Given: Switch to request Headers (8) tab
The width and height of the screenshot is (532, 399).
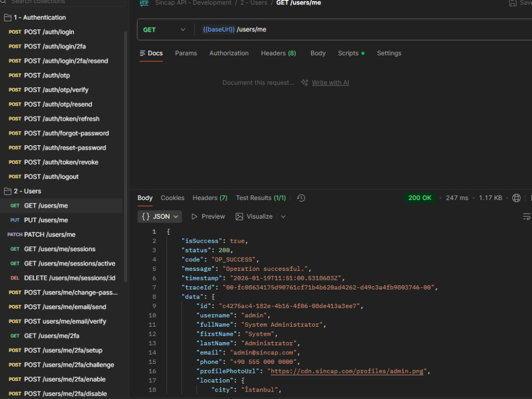Looking at the screenshot, I should click(x=279, y=53).
